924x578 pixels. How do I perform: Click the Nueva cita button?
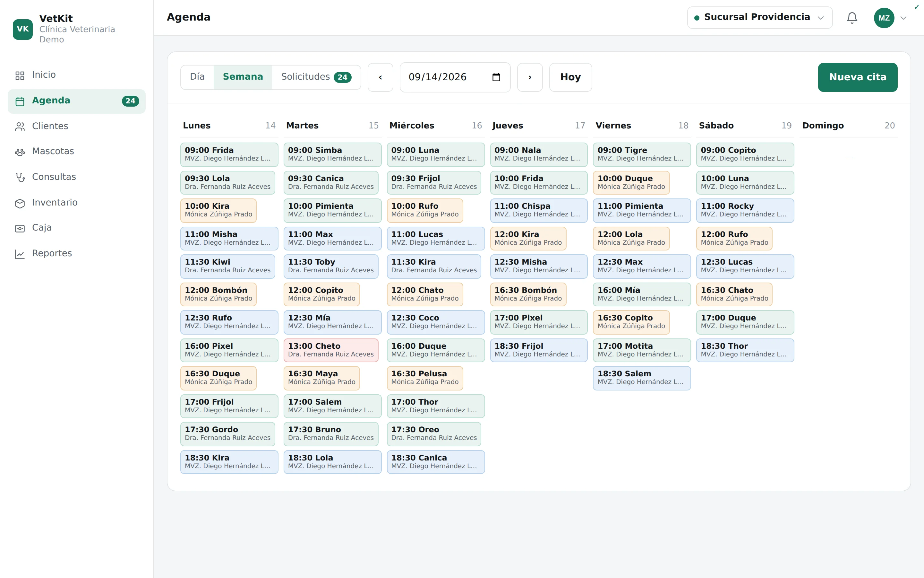click(857, 77)
